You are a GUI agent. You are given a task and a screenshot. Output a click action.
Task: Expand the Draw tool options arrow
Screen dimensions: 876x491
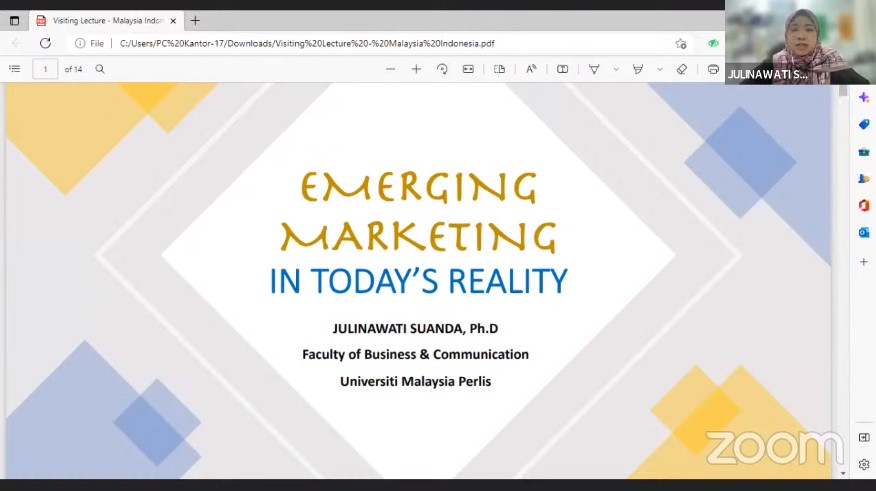point(616,70)
